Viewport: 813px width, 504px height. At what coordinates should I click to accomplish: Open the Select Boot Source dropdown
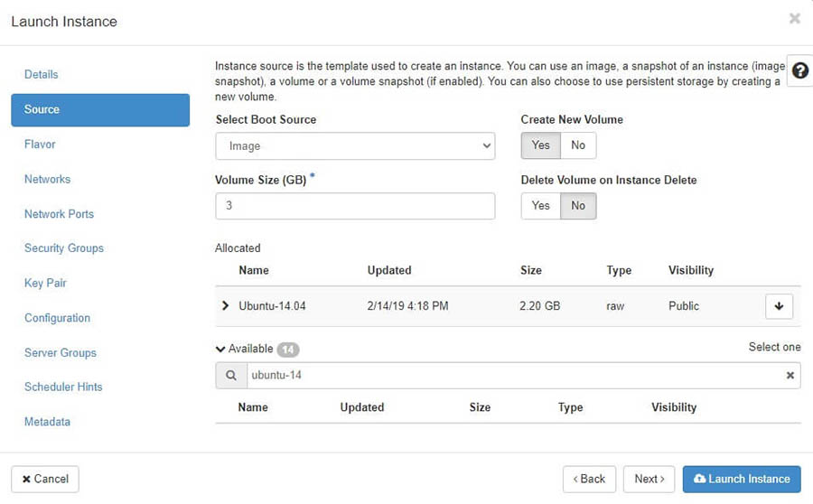(355, 146)
